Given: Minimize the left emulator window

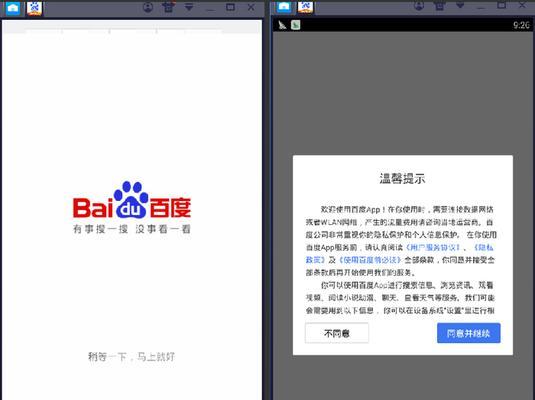Looking at the screenshot, I should [x=210, y=9].
